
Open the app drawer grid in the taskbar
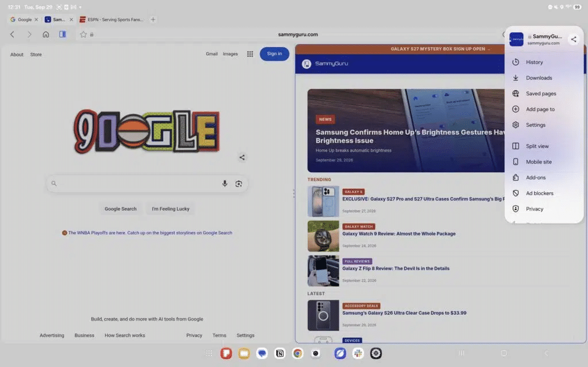209,353
